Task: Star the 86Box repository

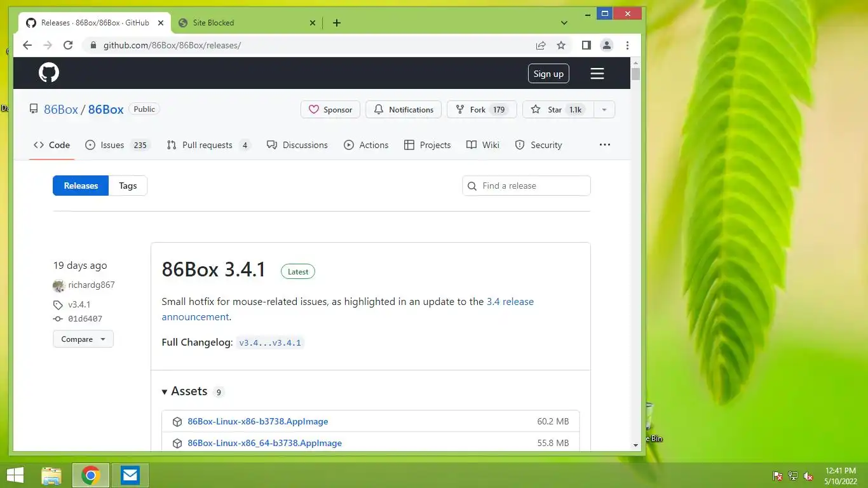Action: [558, 109]
